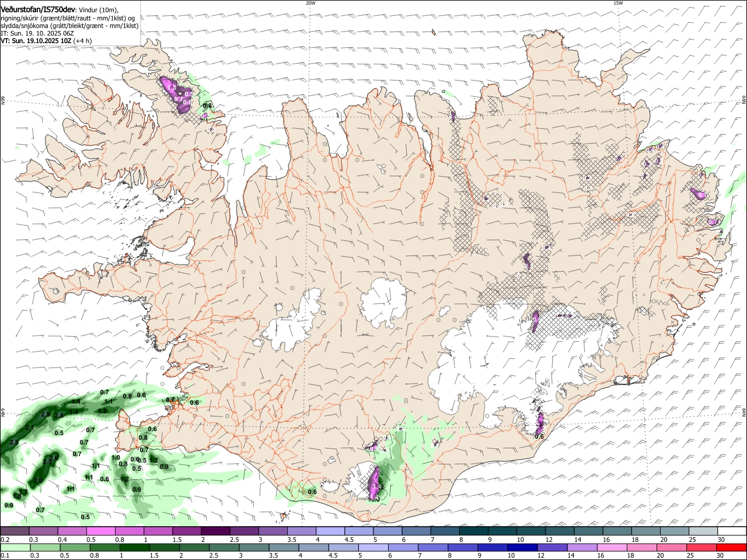This screenshot has width=747, height=560.
Task: Click the 15W longitude label
Action: 618,3
